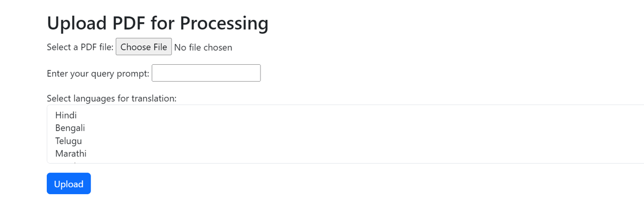The image size is (644, 210).
Task: Select Hindi in the languages list
Action: [66, 115]
